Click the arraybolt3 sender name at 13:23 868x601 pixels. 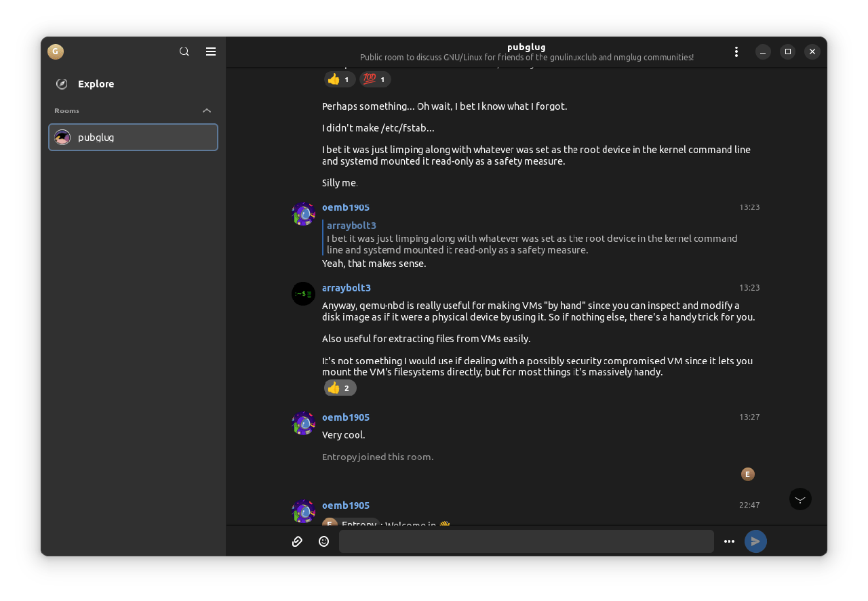click(346, 288)
